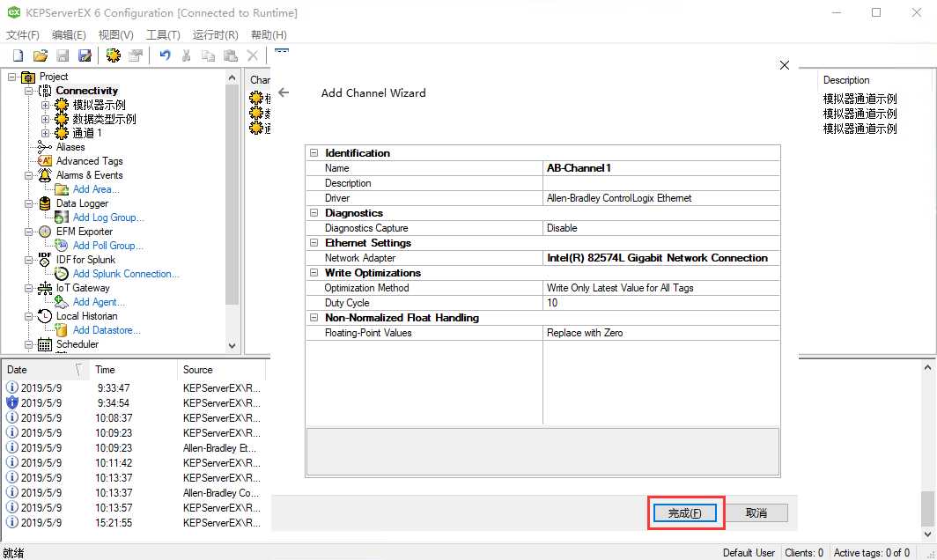Expand the 通道 1 channel node
Image resolution: width=937 pixels, height=560 pixels.
(45, 133)
